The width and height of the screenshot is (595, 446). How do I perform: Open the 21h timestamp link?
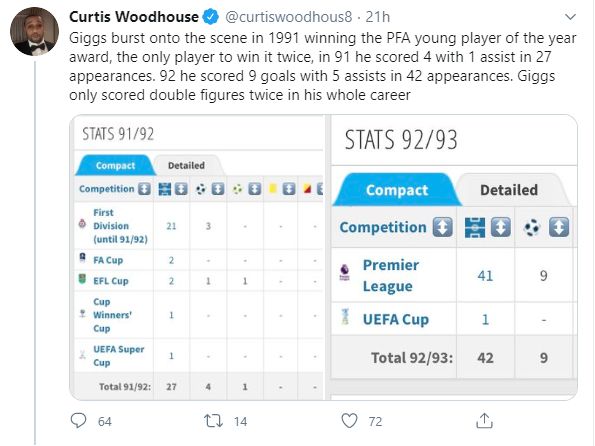pos(378,17)
